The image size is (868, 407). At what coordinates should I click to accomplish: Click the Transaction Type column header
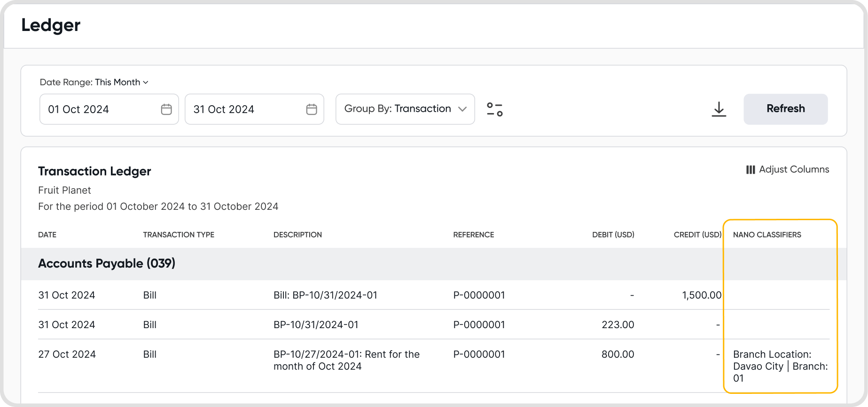click(179, 235)
